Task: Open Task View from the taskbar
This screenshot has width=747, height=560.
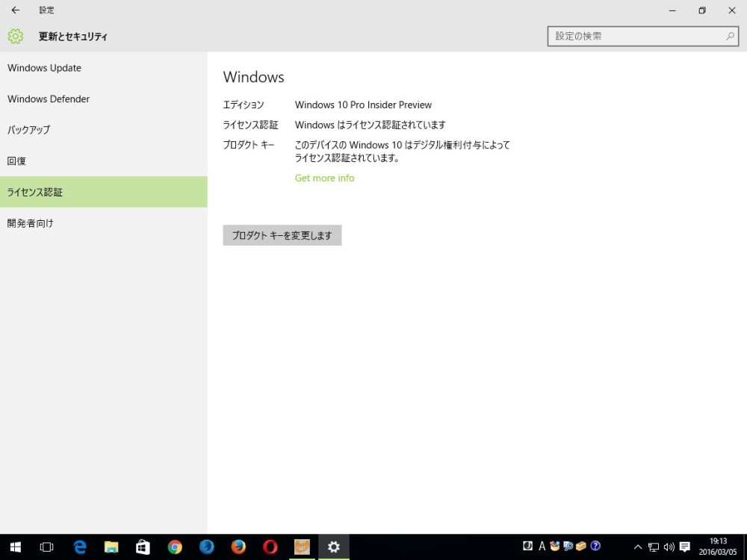Action: (x=46, y=547)
